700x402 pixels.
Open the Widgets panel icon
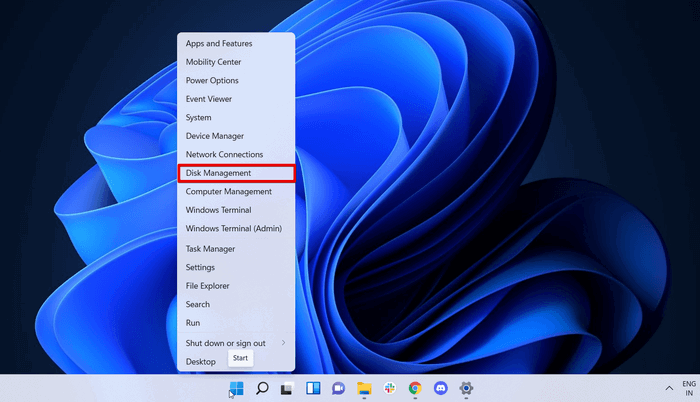313,388
